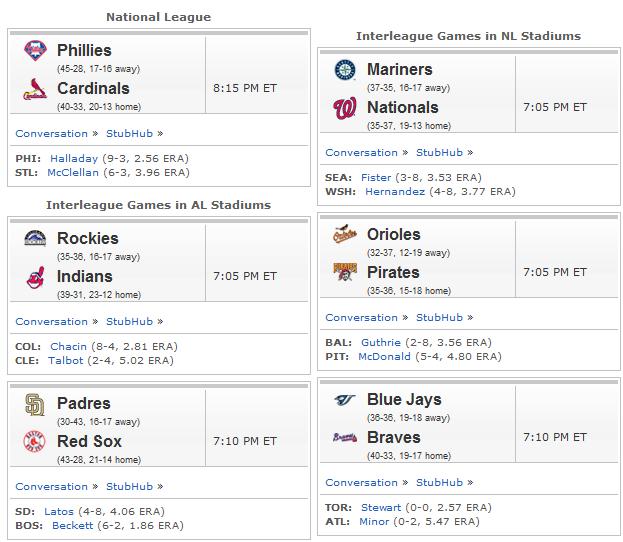This screenshot has width=623, height=542.
Task: Click the Braves team logo
Action: [x=345, y=437]
